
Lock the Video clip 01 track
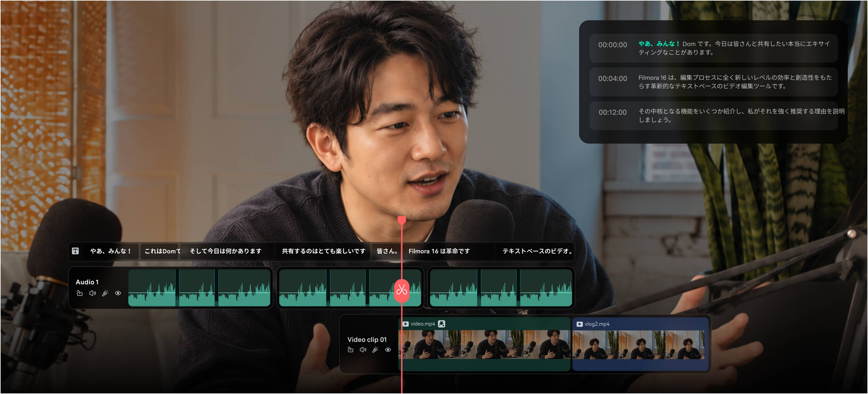pyautogui.click(x=351, y=350)
